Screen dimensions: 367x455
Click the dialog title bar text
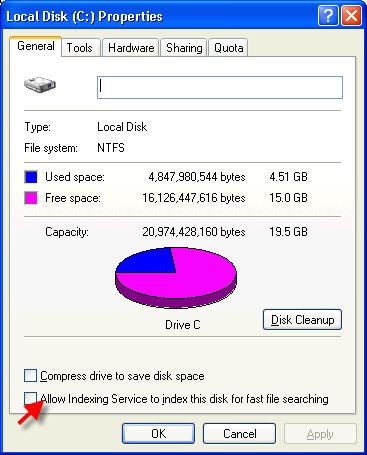click(84, 16)
